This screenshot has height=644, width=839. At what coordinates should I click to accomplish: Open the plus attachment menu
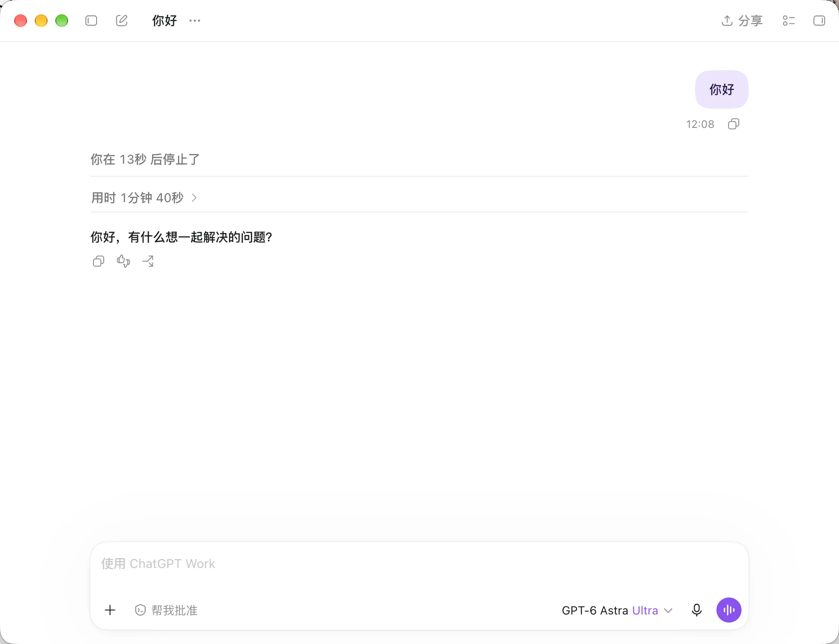tap(110, 610)
